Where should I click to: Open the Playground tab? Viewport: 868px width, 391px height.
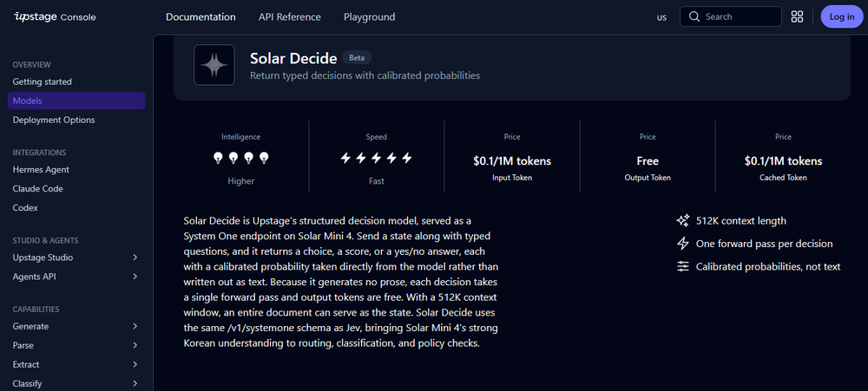[369, 17]
